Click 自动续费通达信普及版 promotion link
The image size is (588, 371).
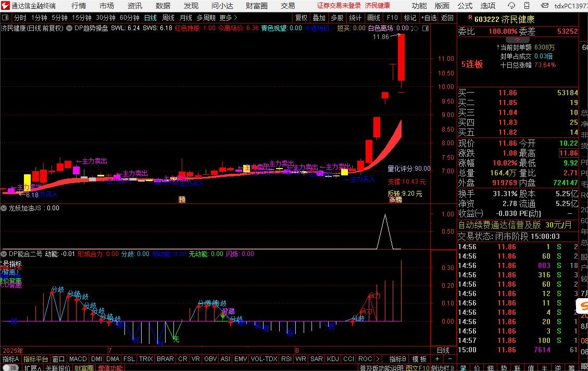tap(499, 225)
